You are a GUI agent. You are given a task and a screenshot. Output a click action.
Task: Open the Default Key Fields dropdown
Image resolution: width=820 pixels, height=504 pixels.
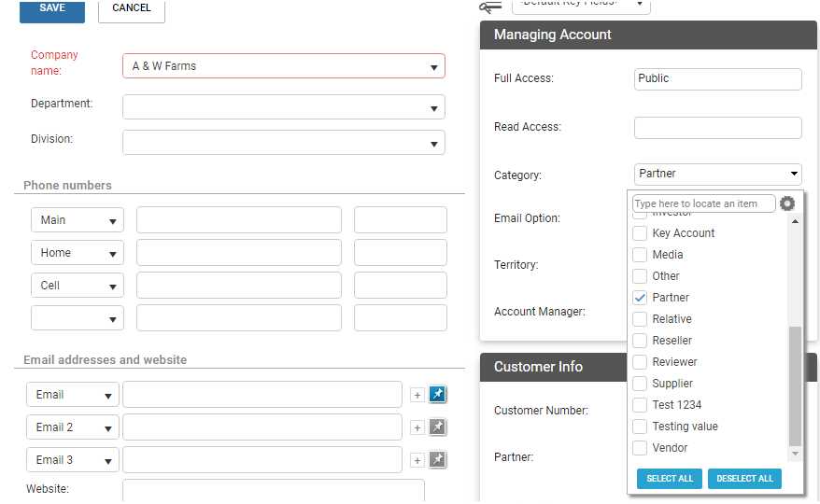click(581, 6)
